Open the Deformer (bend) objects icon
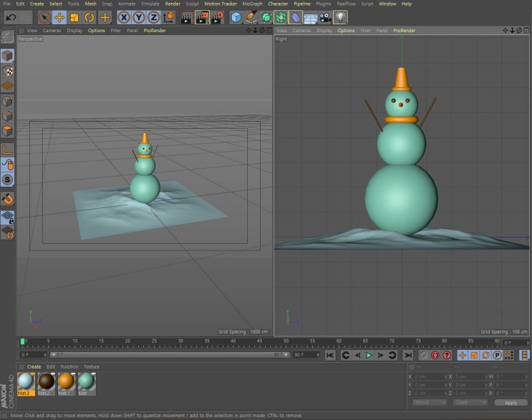Screen dimensions: 532x420 (296, 17)
